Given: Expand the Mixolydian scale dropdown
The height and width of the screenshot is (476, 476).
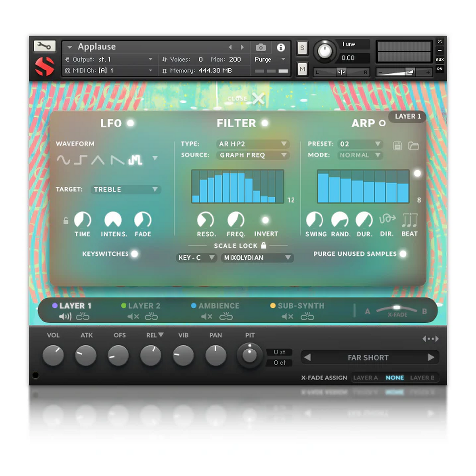Looking at the screenshot, I should tap(257, 258).
